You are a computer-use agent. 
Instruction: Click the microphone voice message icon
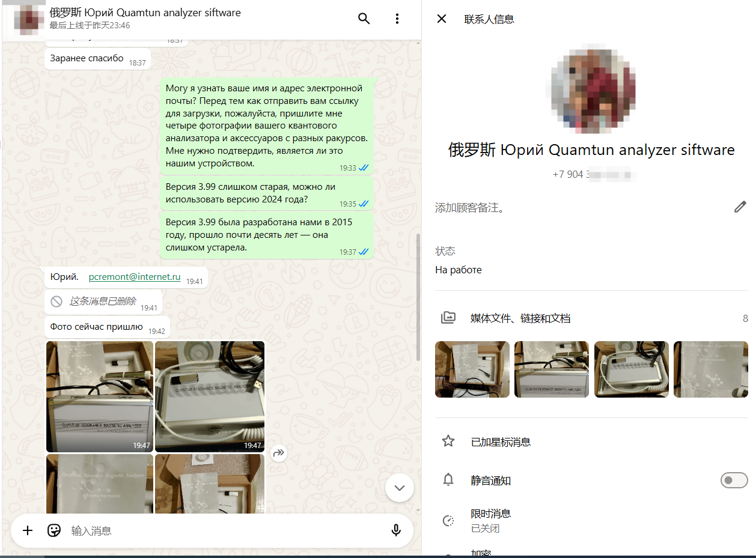396,530
